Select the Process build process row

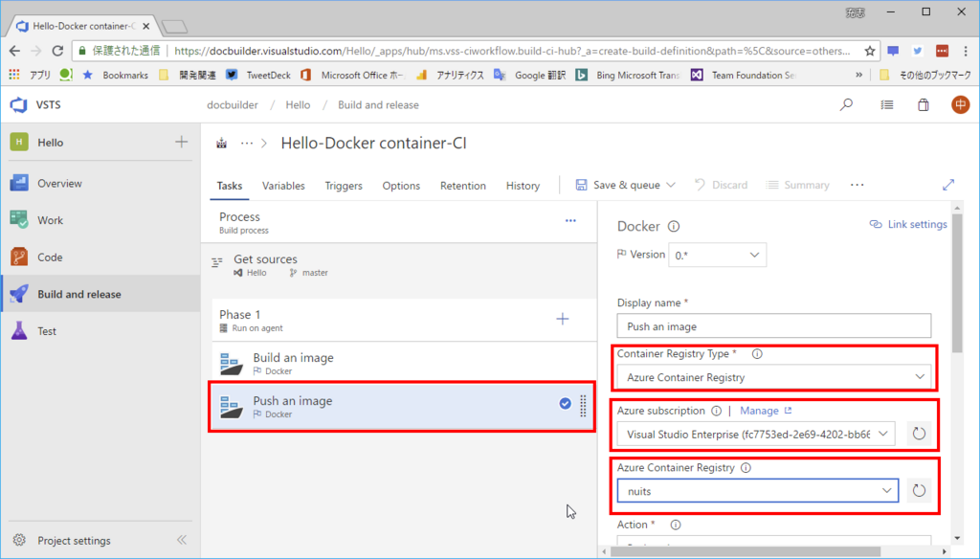coord(400,223)
